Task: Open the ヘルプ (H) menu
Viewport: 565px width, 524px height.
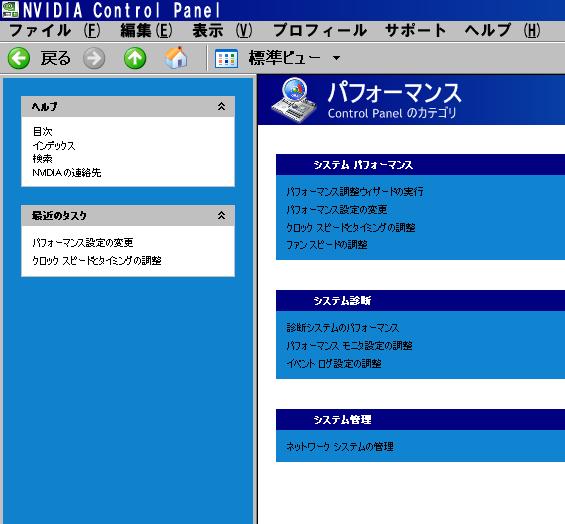Action: [x=502, y=31]
